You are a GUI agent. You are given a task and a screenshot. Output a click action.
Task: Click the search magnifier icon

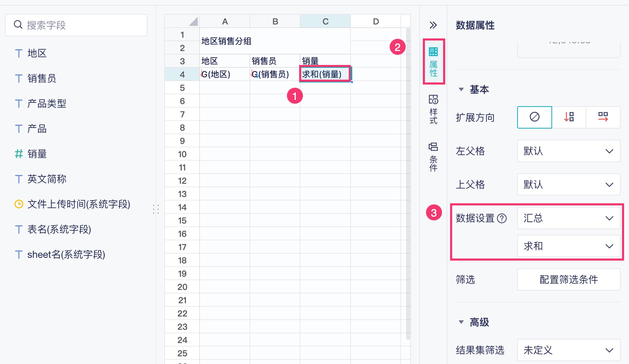18,25
